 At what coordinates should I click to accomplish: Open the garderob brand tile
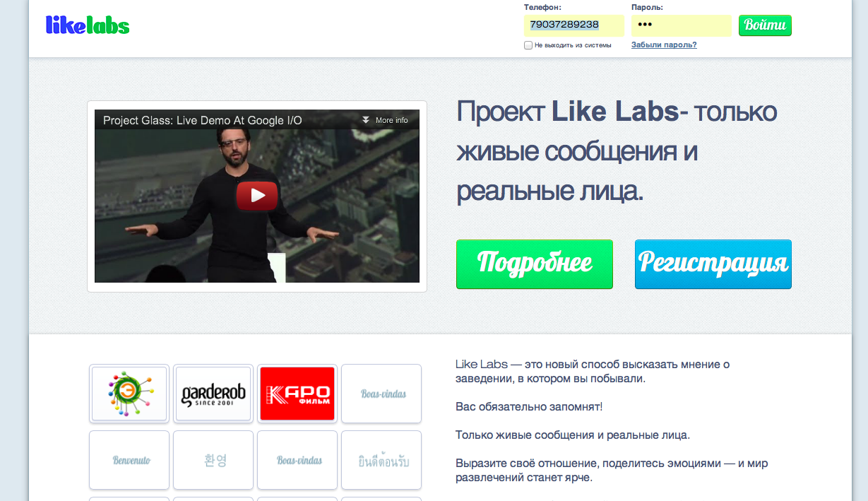(213, 394)
